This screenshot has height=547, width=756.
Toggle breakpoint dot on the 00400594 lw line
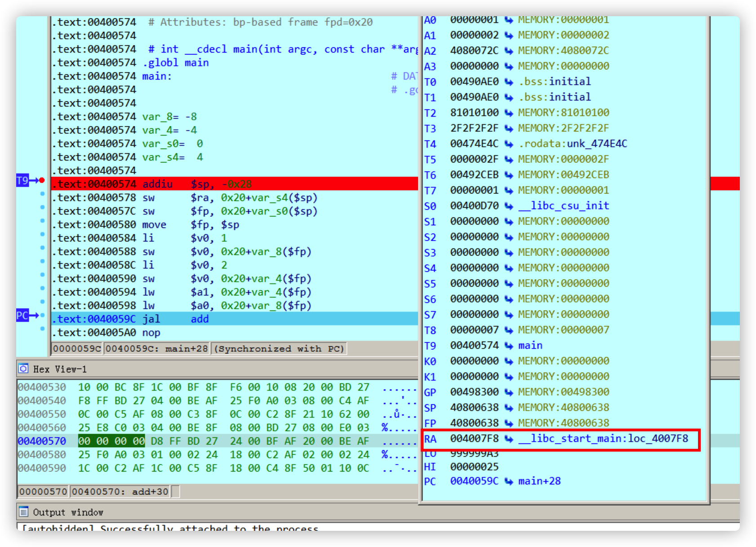pos(42,288)
